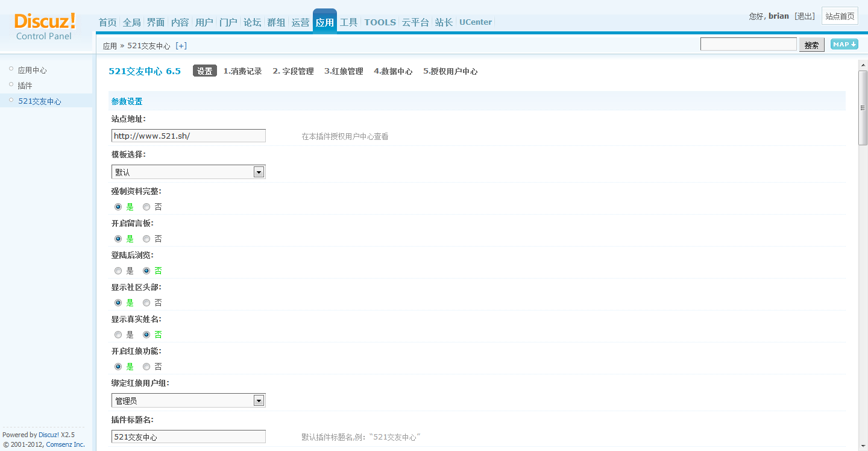Click the [+] add-to-favorites link in breadcrumb

(181, 46)
